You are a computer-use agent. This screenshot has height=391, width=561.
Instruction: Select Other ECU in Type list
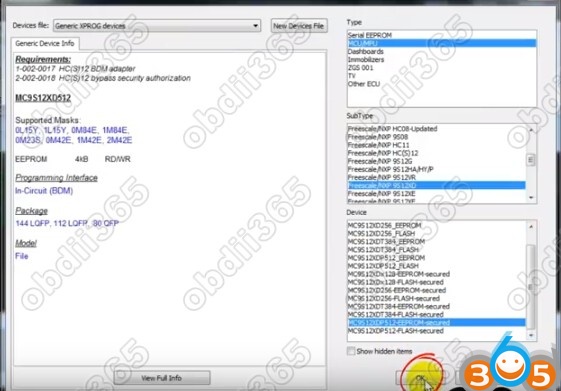442,84
